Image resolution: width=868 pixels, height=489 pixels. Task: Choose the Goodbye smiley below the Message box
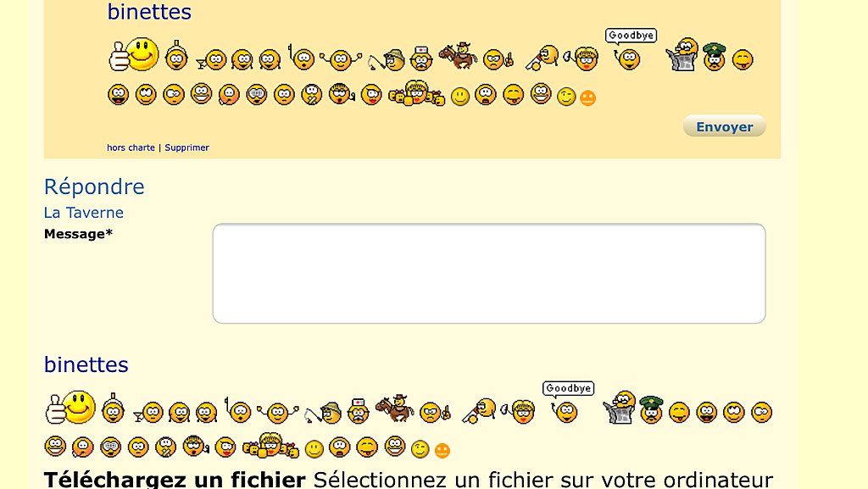(568, 403)
